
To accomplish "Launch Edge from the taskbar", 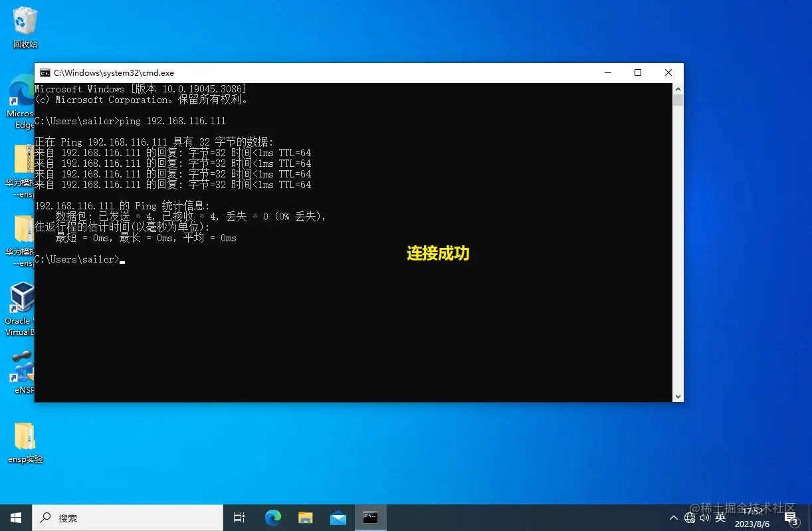I will (272, 518).
